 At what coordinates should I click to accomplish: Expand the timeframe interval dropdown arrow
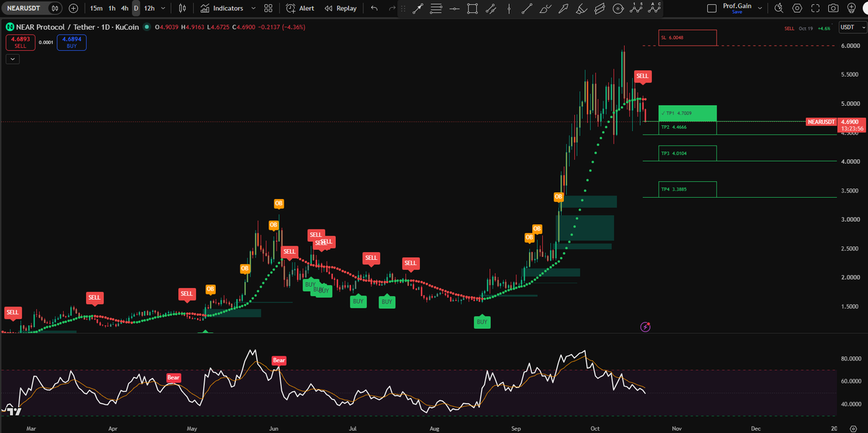coord(163,8)
